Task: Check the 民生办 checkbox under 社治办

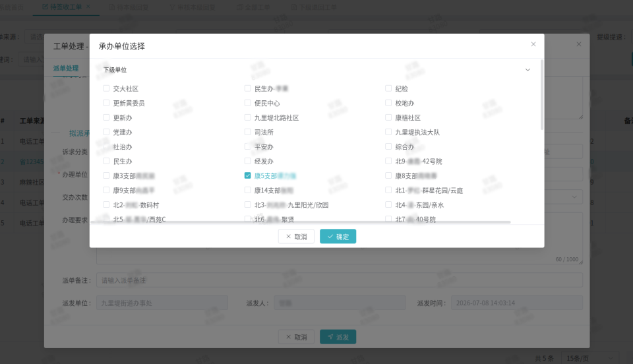Action: tap(106, 161)
